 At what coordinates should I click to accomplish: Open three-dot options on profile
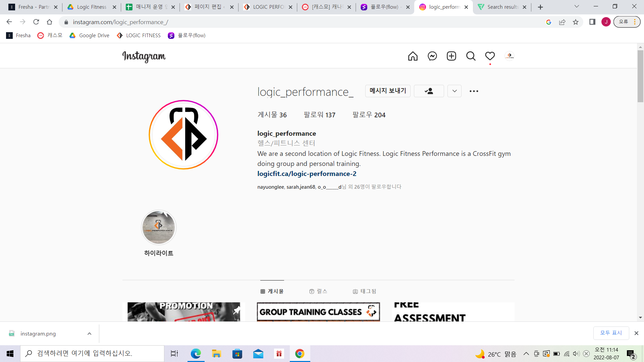pos(474,91)
